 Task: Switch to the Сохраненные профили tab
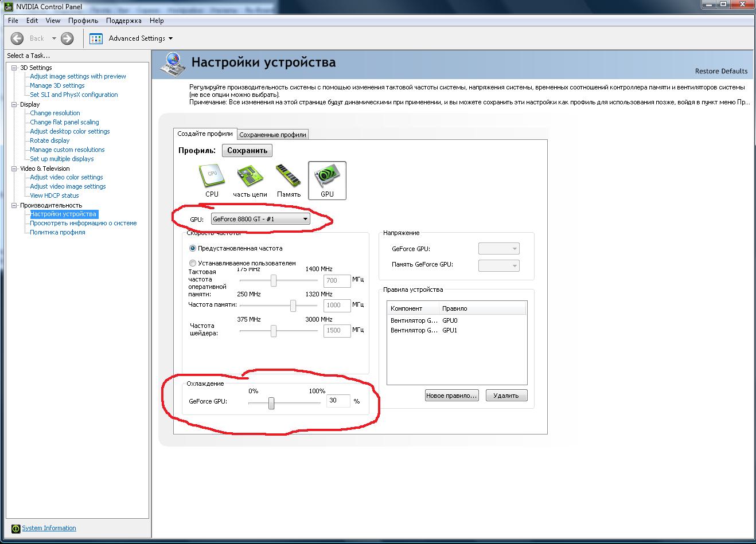272,135
